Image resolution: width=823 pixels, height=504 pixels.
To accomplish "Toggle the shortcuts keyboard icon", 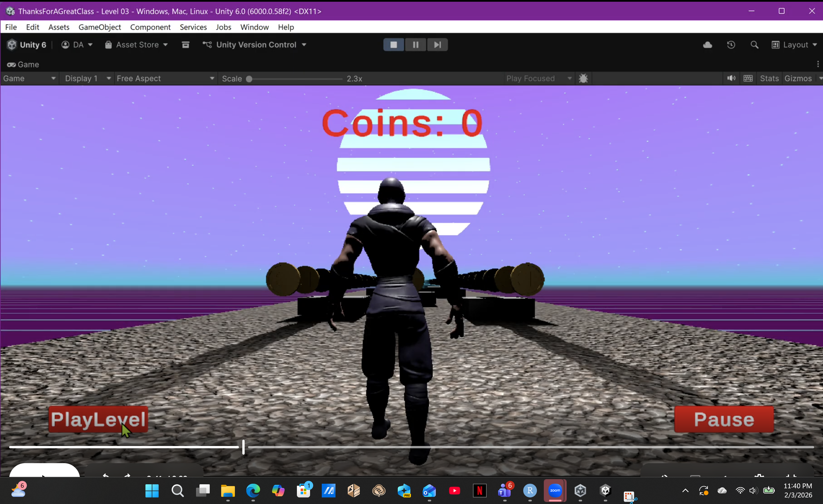I will (x=748, y=79).
